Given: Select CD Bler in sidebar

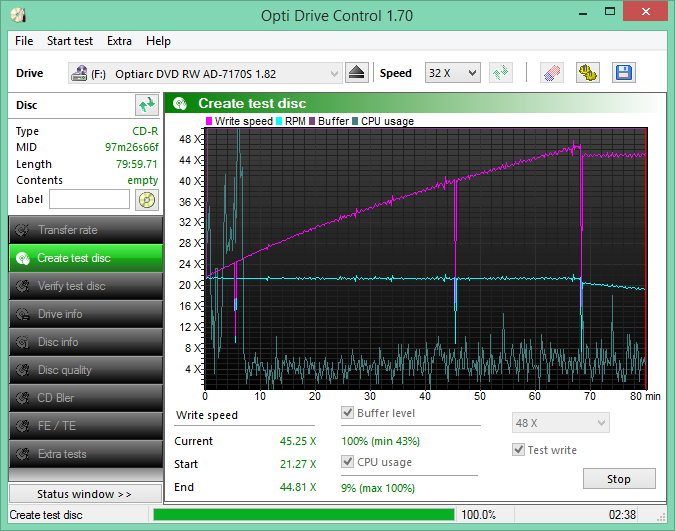Looking at the screenshot, I should [86, 398].
